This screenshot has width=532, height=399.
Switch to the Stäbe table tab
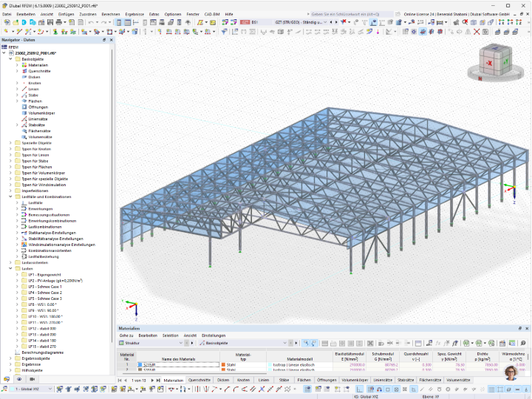pyautogui.click(x=284, y=381)
